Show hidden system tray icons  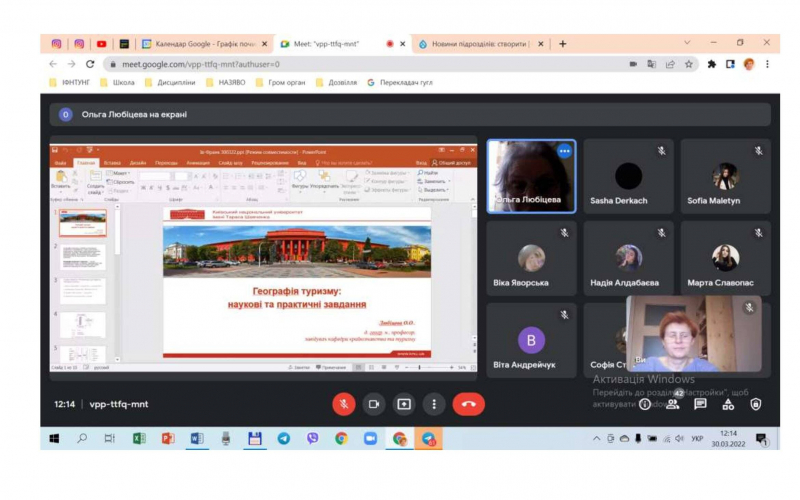pos(596,439)
